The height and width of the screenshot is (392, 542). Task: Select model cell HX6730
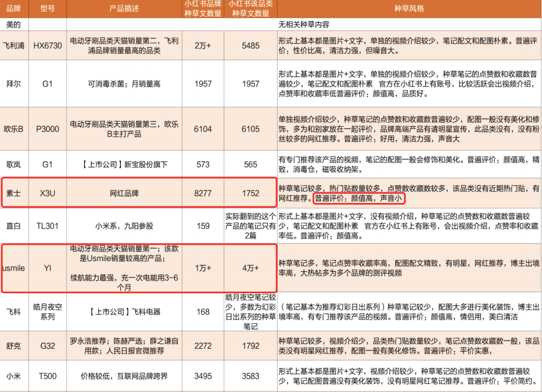pyautogui.click(x=48, y=45)
